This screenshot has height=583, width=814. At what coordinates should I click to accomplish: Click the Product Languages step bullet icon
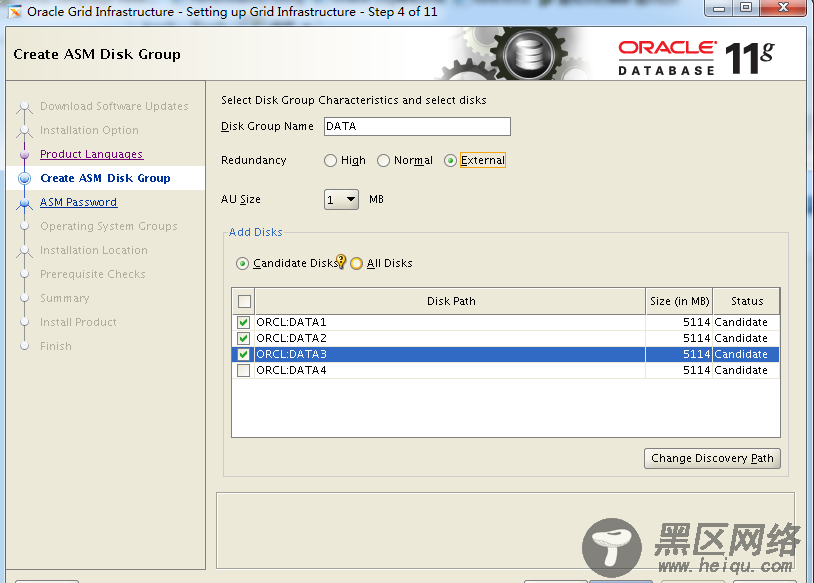coord(24,154)
